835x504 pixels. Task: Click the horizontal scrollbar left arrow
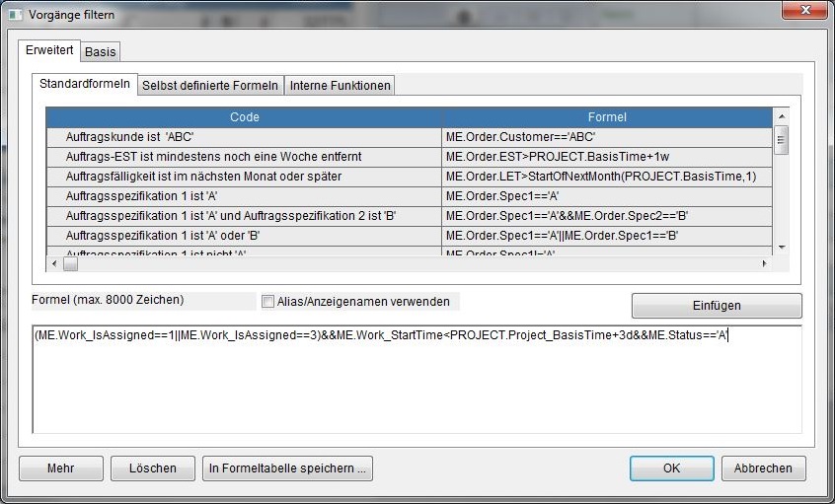54,264
